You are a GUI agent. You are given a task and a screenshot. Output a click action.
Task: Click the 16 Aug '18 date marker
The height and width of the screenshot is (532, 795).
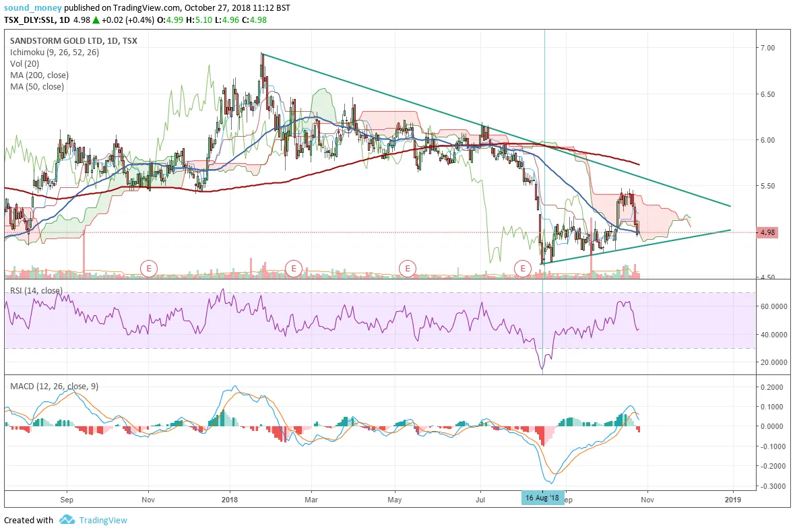click(x=542, y=498)
